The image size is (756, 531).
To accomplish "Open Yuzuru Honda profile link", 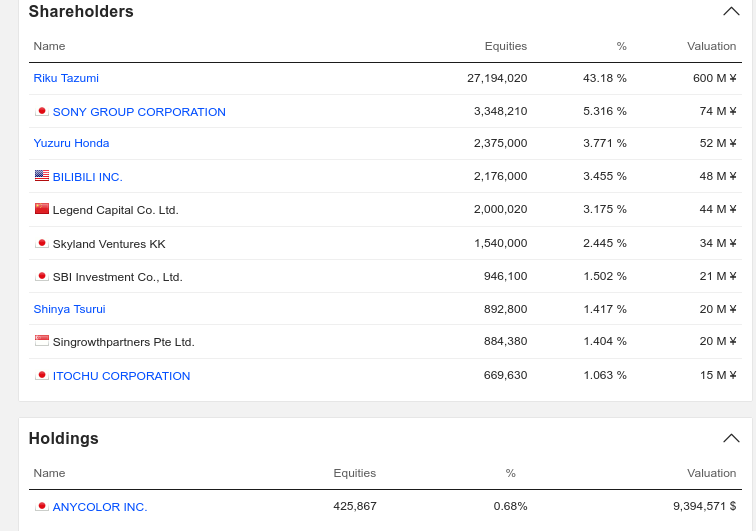I will (x=71, y=143).
